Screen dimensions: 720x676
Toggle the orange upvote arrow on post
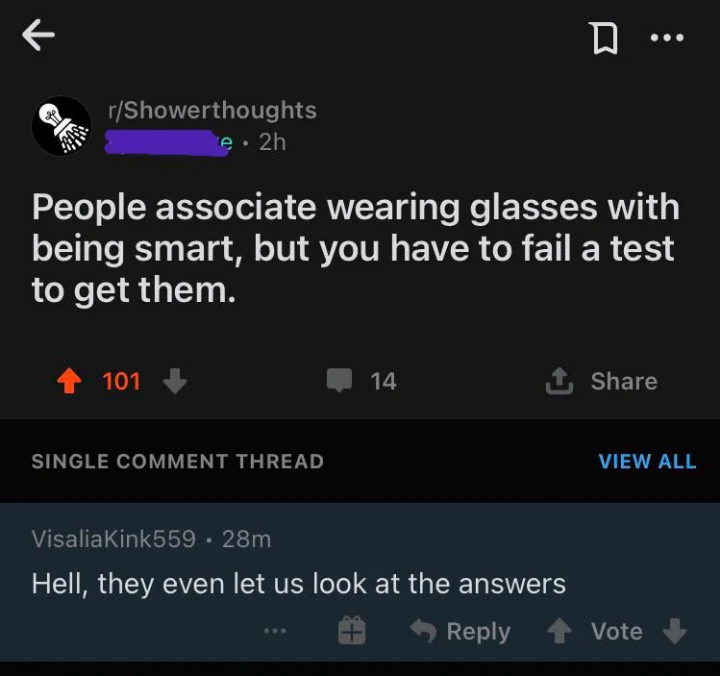69,381
